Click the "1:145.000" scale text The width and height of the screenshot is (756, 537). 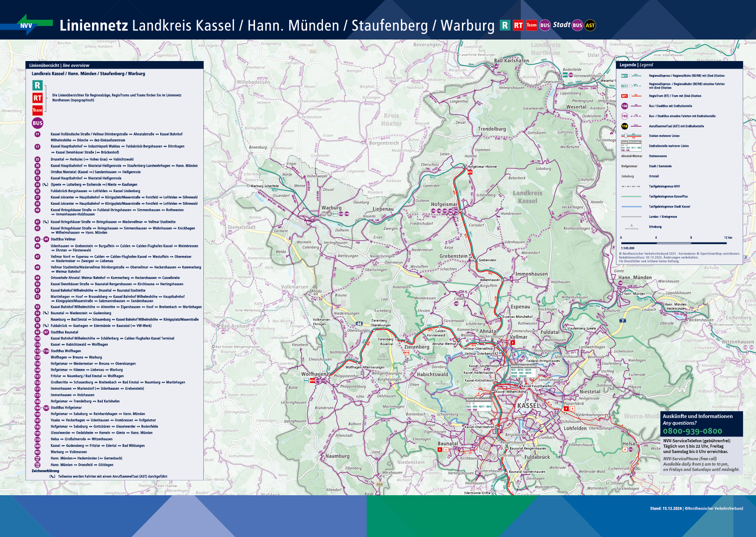tap(628, 248)
